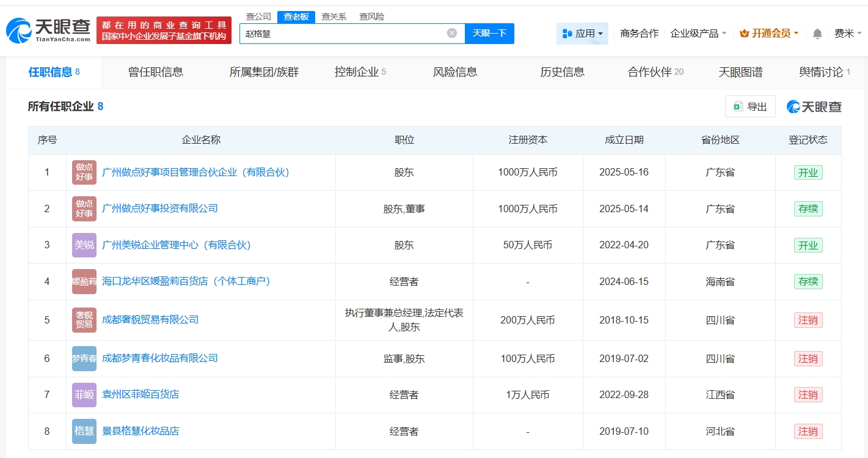Click the promotional banner beside the logo
The width and height of the screenshot is (868, 458).
click(x=164, y=31)
